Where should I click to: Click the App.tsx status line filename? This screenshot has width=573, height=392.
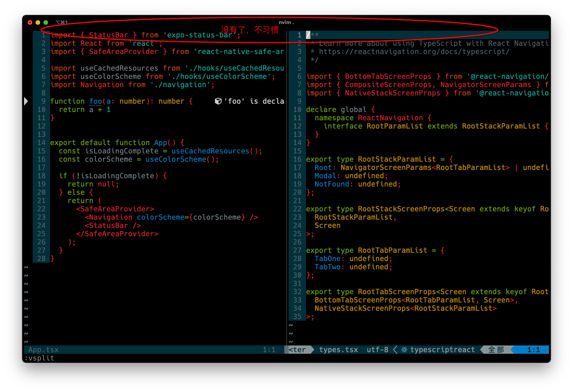point(43,350)
